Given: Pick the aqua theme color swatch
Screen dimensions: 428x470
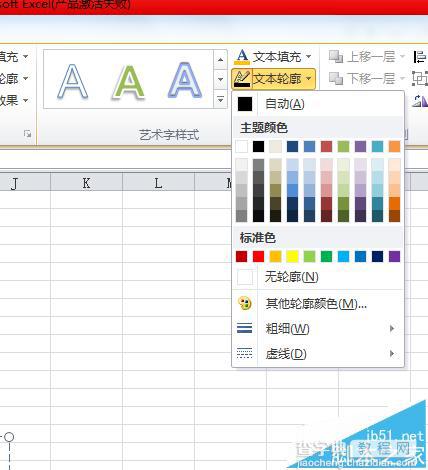Looking at the screenshot, I should 377,146.
